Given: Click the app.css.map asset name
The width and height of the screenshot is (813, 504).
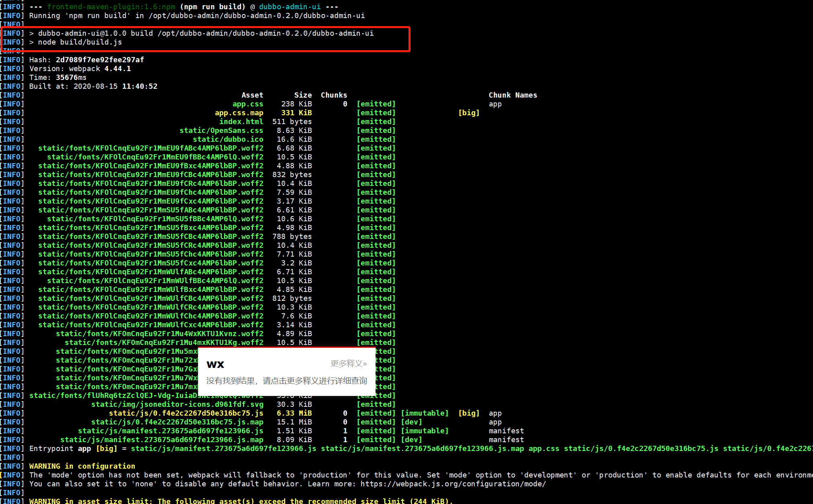Looking at the screenshot, I should (239, 113).
